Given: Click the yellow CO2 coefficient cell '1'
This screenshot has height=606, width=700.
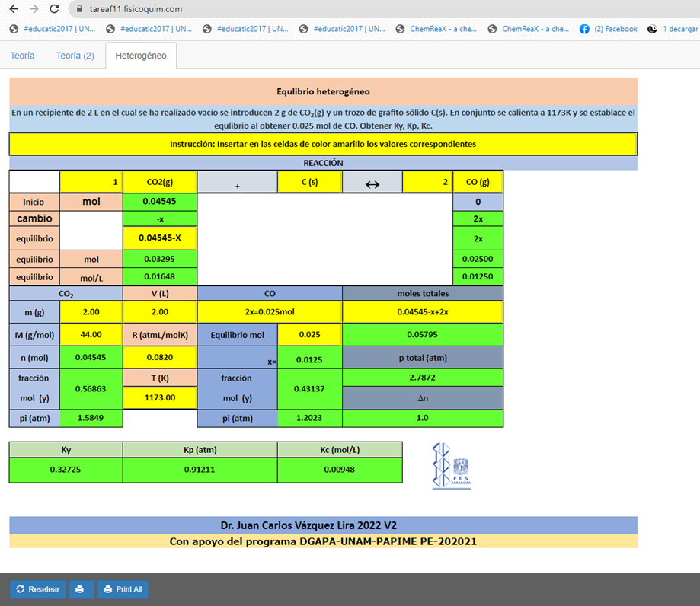Looking at the screenshot, I should (91, 182).
